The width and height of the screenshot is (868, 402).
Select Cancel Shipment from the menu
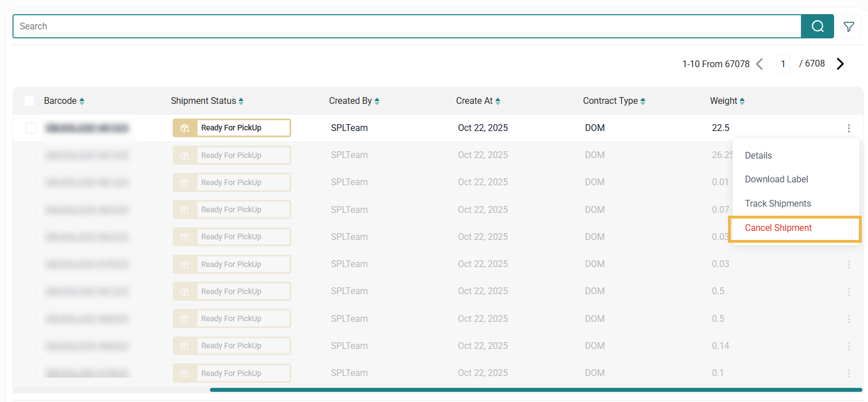[x=778, y=228]
